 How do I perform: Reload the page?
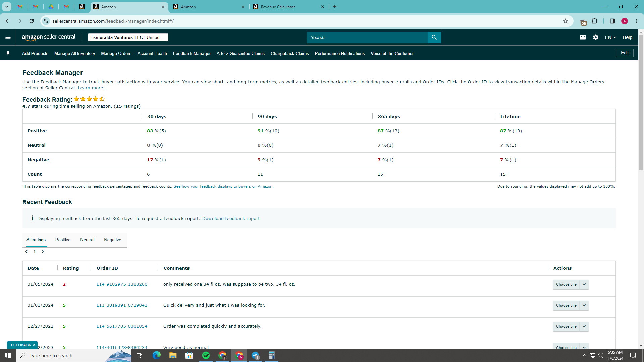coord(32,21)
